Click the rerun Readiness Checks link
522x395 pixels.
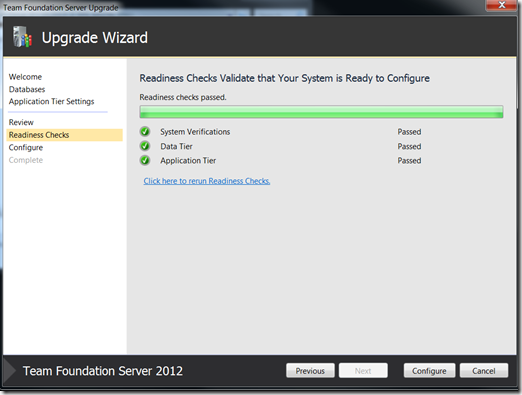click(207, 181)
